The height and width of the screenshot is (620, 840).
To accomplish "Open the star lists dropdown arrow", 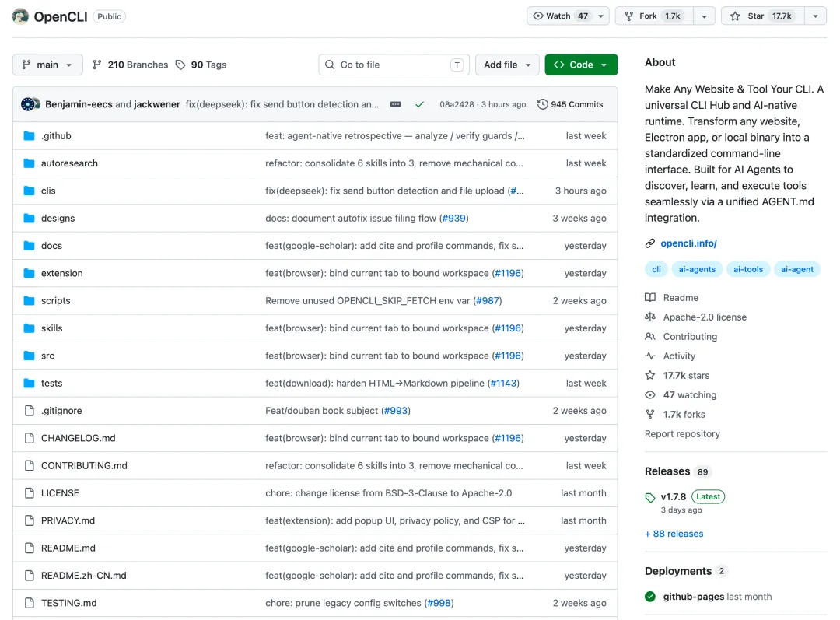I will (x=814, y=16).
